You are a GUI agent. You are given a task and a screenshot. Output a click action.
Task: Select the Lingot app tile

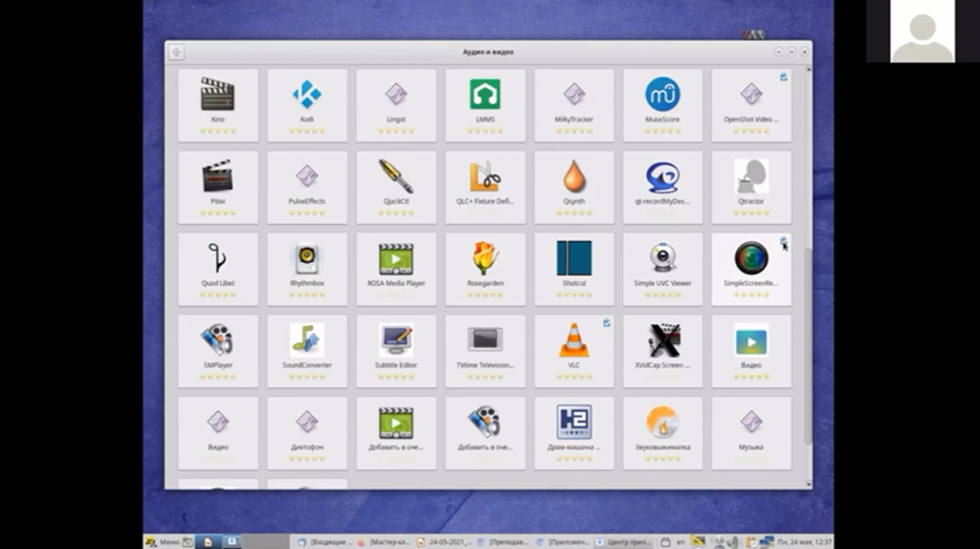point(396,105)
